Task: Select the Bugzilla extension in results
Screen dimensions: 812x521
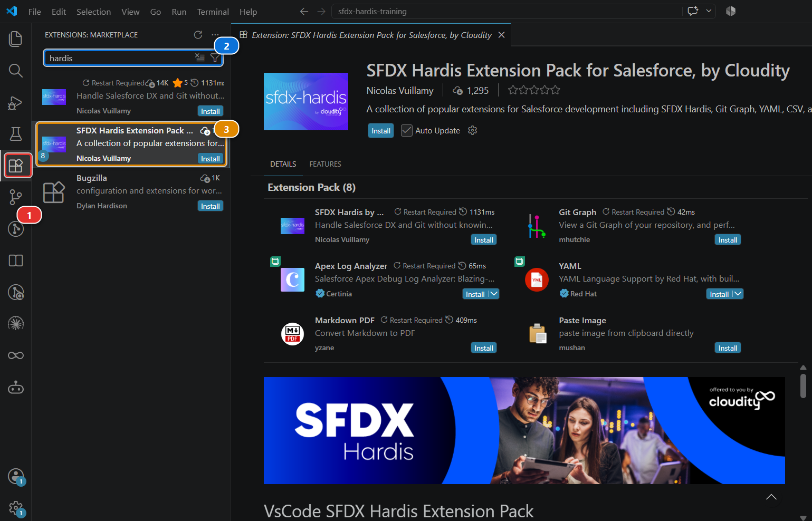Action: point(131,192)
